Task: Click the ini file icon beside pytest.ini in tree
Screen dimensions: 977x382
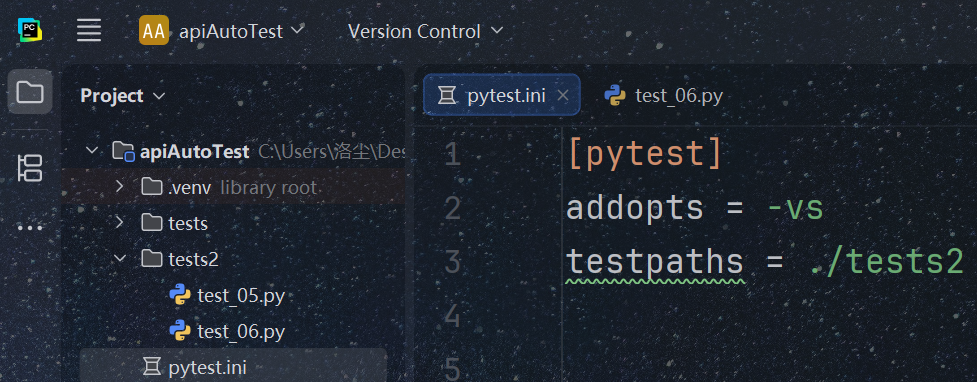Action: [x=151, y=366]
